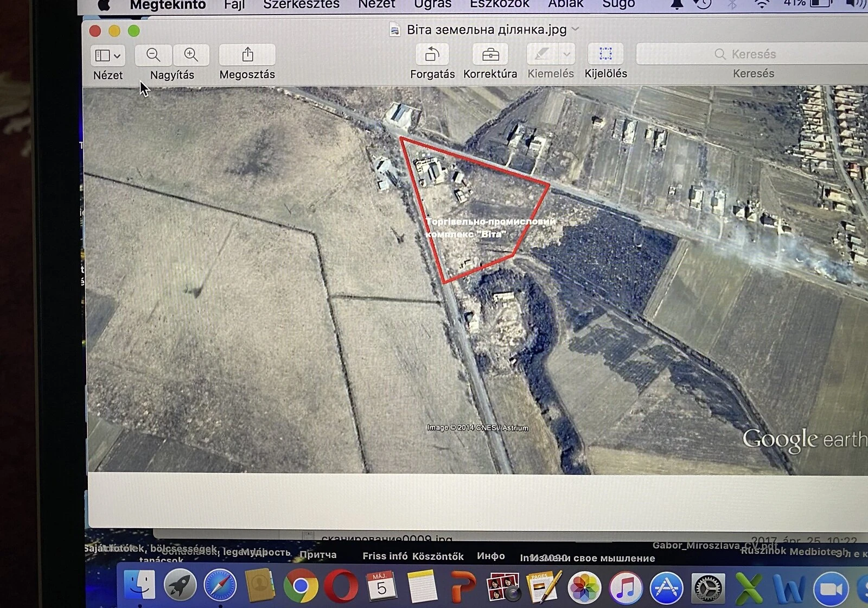The height and width of the screenshot is (608, 868).
Task: Click the notification bell in menu bar
Action: (676, 4)
